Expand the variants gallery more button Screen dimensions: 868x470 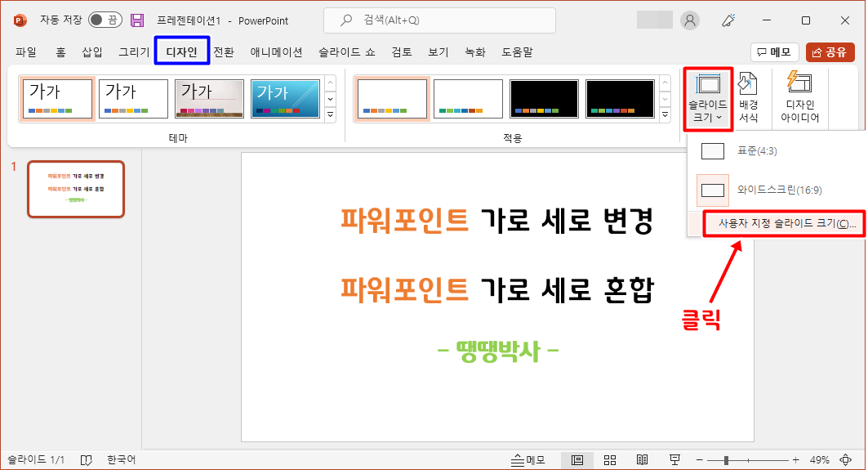[665, 114]
